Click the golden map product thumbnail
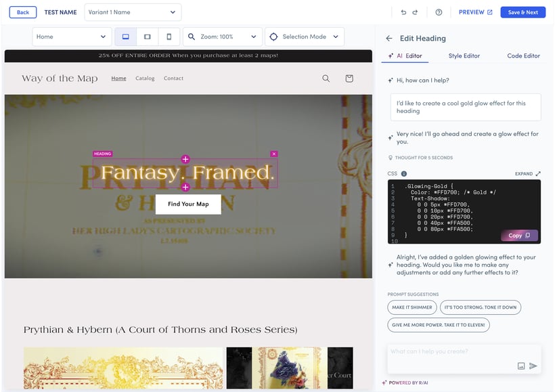Image resolution: width=555 pixels, height=392 pixels. click(123, 368)
